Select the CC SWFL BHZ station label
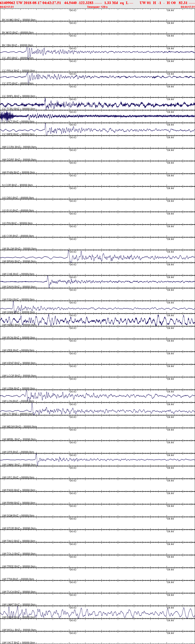The image size is (195, 644). 19,96
